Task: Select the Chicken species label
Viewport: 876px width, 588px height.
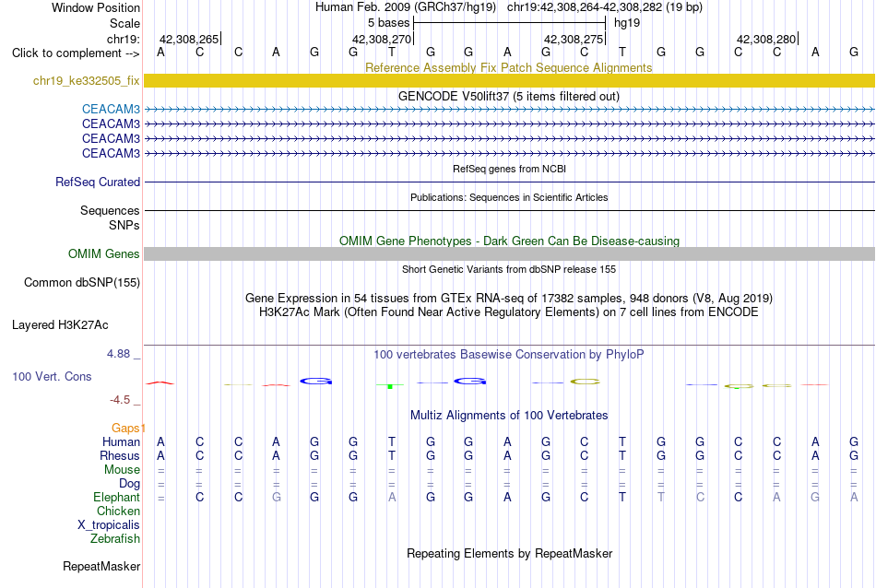Action: coord(118,512)
